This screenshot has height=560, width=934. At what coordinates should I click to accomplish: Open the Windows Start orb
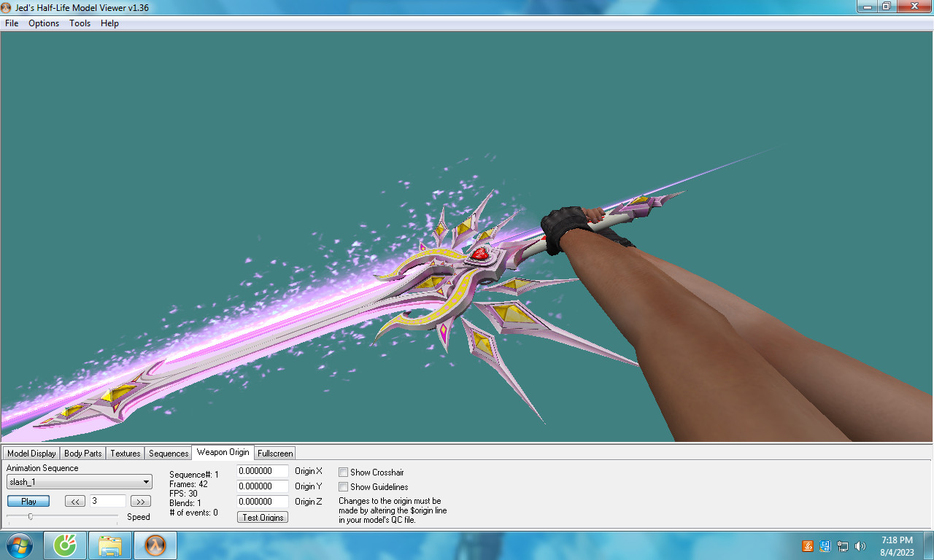19,545
